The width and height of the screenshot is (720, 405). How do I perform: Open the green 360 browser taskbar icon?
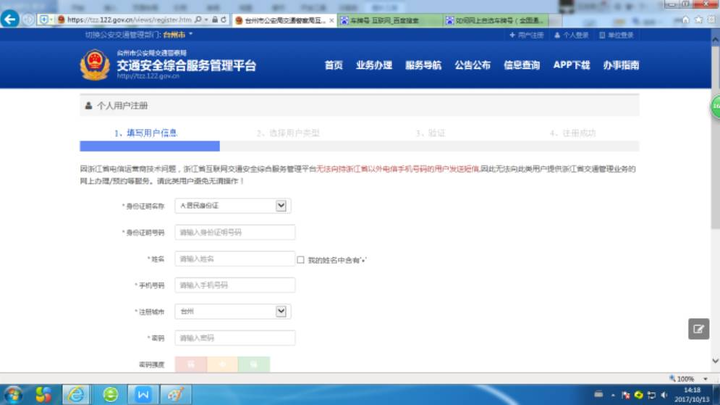(110, 395)
